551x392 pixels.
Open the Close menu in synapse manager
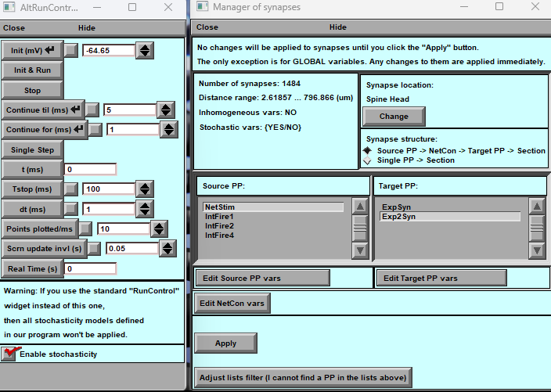pos(207,27)
